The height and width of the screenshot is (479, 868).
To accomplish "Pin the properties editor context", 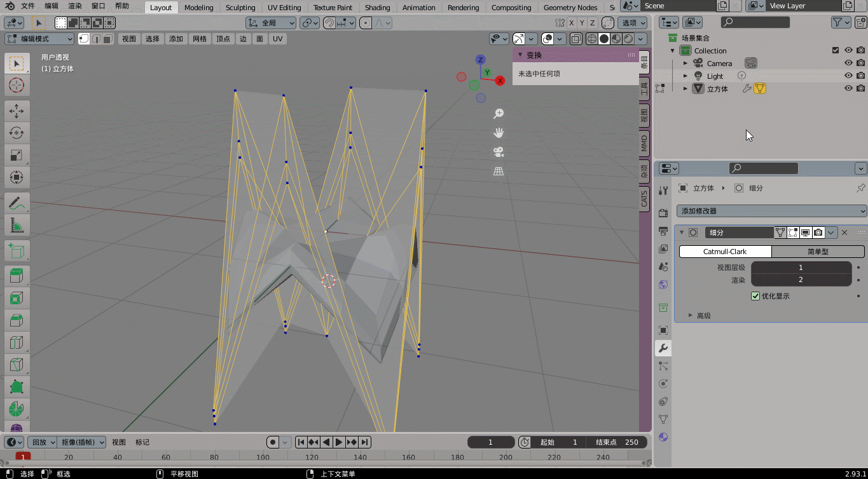I will pyautogui.click(x=860, y=188).
